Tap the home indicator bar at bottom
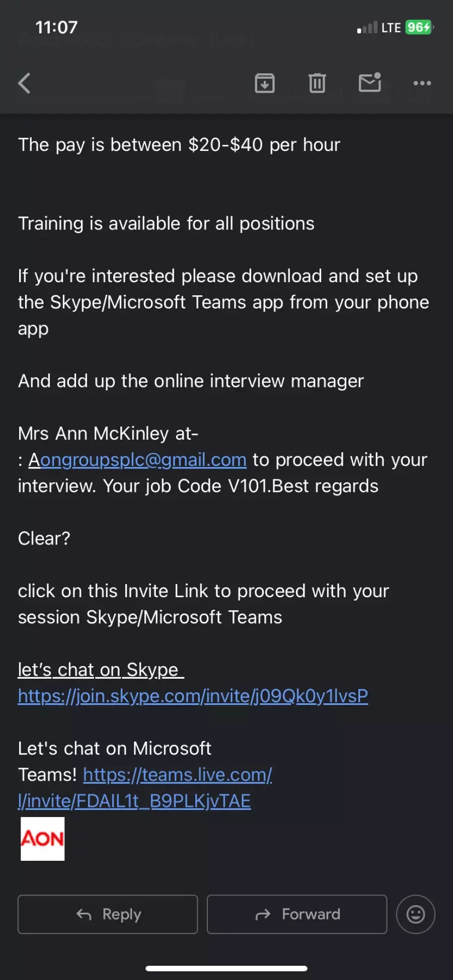The height and width of the screenshot is (980, 453). pyautogui.click(x=226, y=968)
